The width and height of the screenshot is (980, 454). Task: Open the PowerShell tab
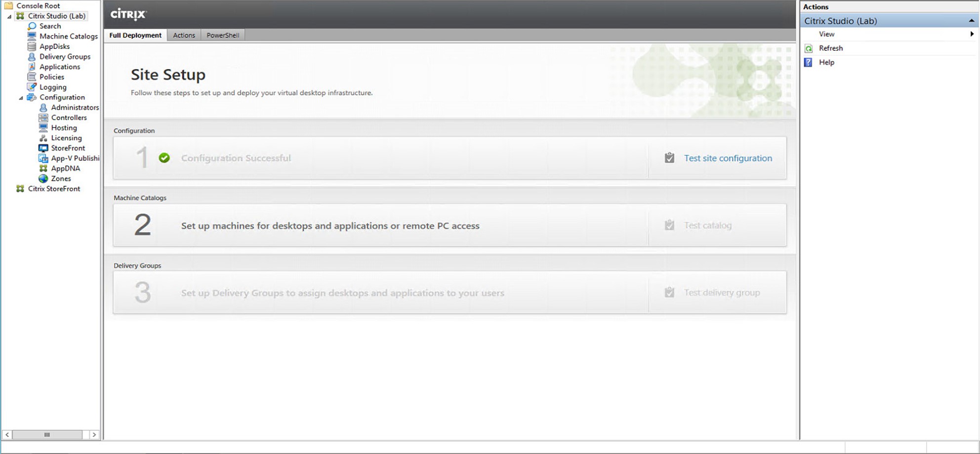click(223, 35)
